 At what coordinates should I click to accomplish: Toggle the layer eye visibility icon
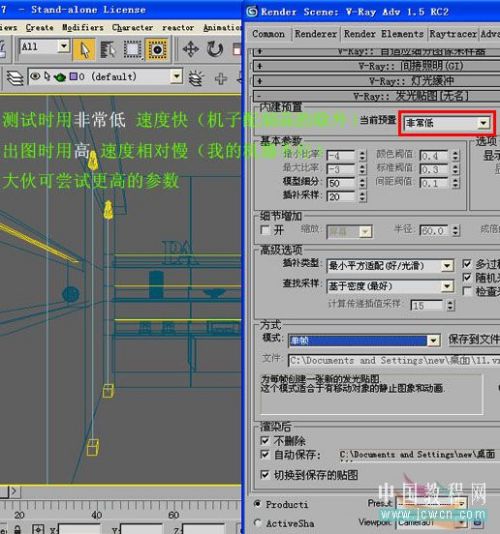point(35,76)
